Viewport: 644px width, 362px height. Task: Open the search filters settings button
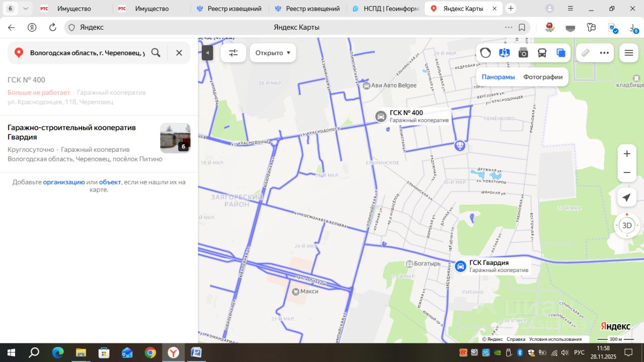pos(233,53)
